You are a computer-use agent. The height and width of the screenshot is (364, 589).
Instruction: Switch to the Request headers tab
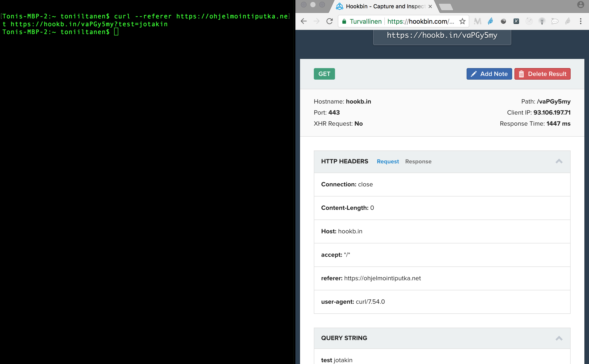click(x=387, y=162)
